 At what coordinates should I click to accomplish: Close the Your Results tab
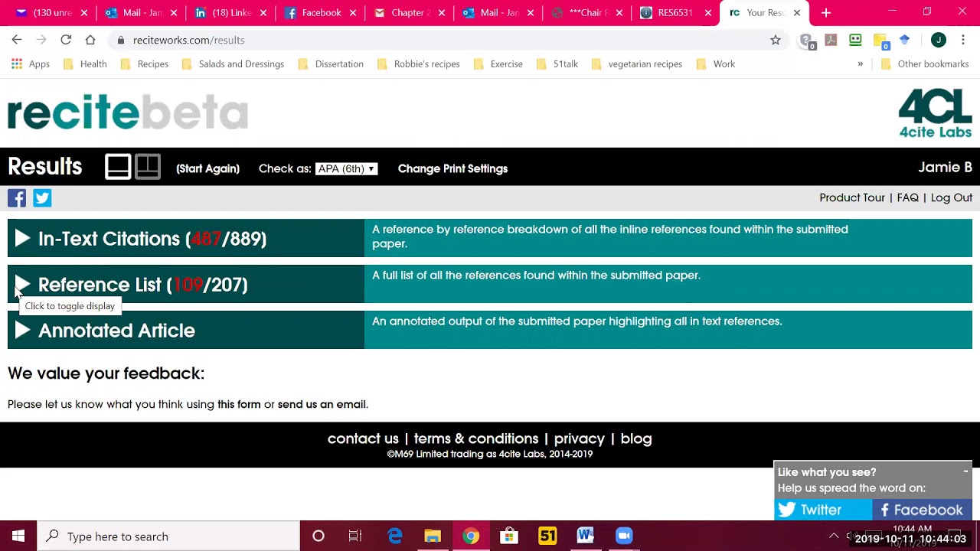pos(797,13)
